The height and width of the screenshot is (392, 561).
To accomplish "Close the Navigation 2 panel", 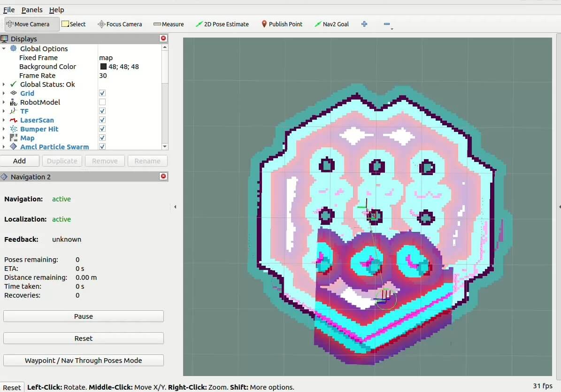I will [x=163, y=177].
